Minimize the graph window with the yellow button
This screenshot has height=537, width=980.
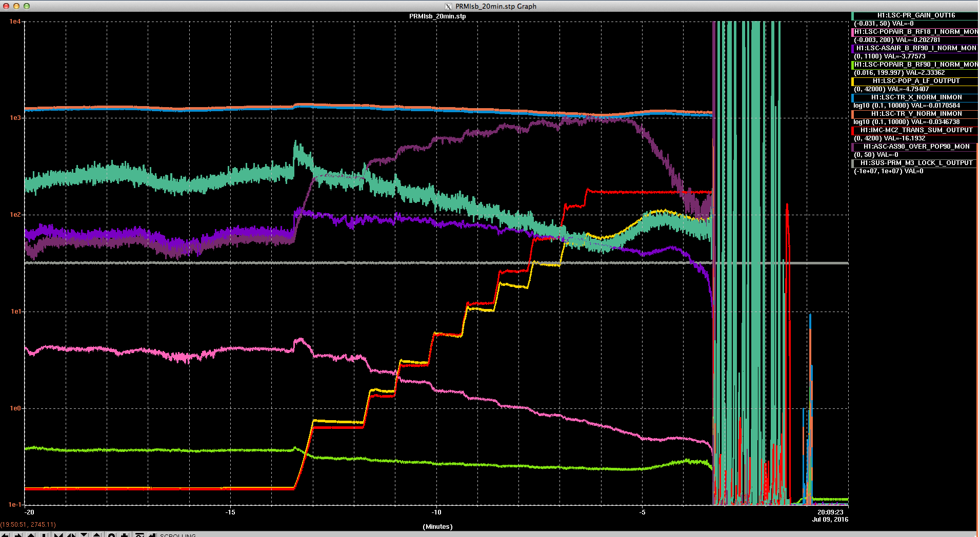pos(16,6)
